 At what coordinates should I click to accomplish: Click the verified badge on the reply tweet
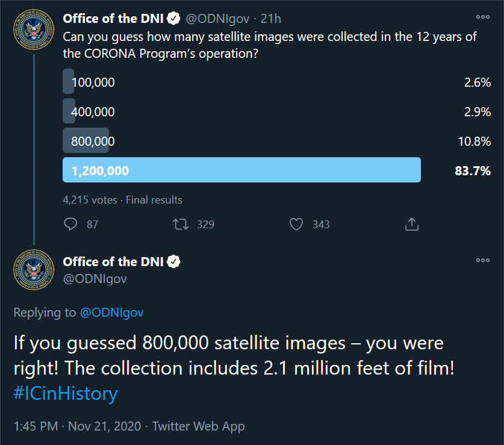(x=174, y=262)
